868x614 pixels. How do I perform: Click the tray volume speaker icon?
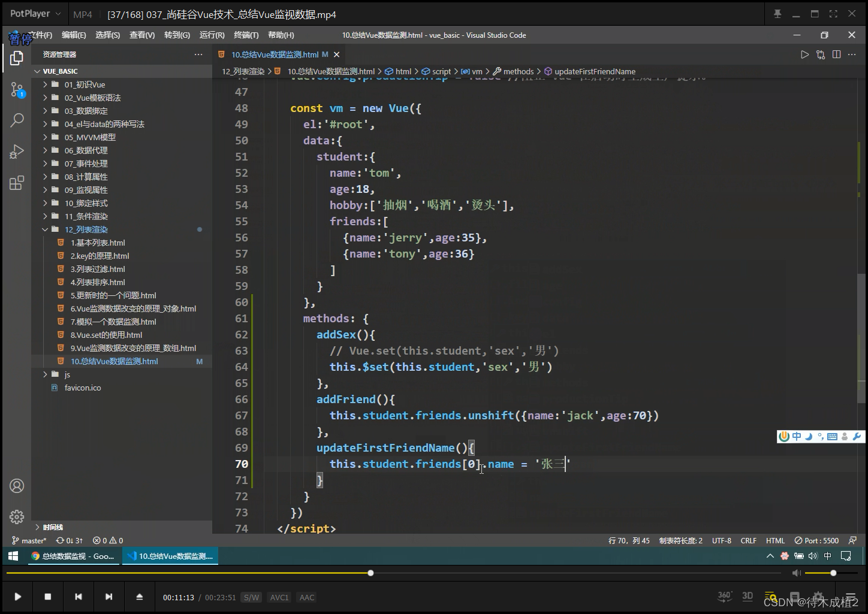[813, 556]
